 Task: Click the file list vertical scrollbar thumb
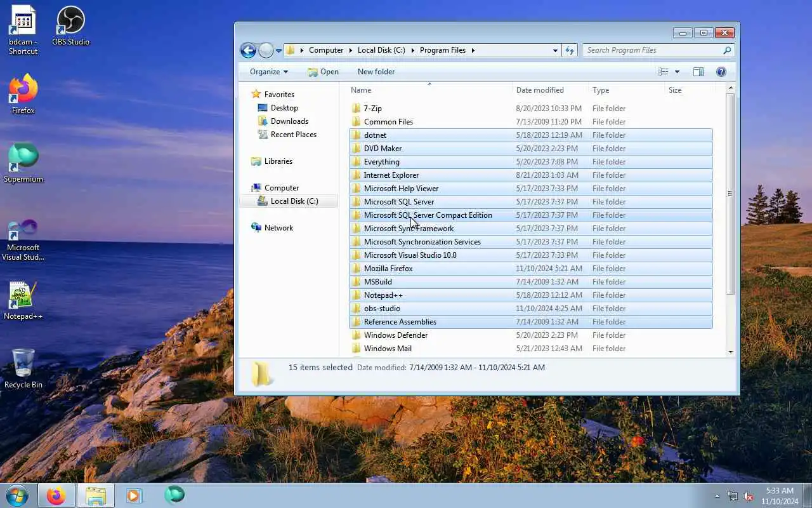coord(731,194)
